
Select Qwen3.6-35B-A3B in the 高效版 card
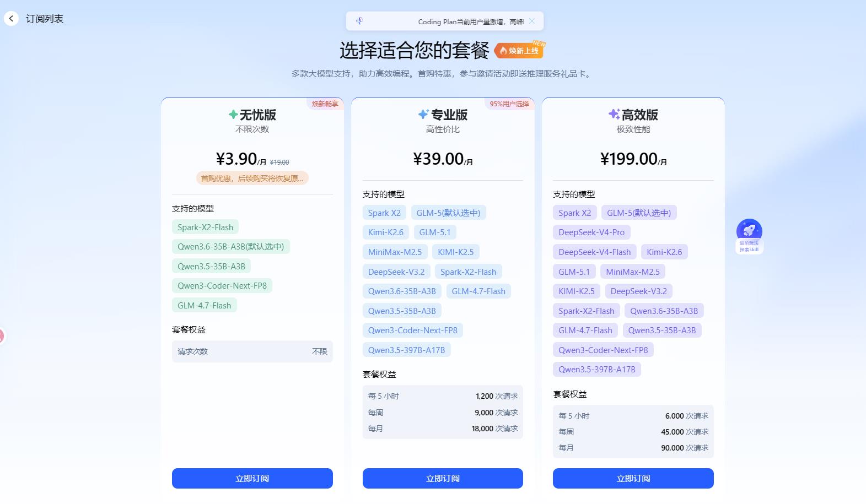click(x=664, y=311)
